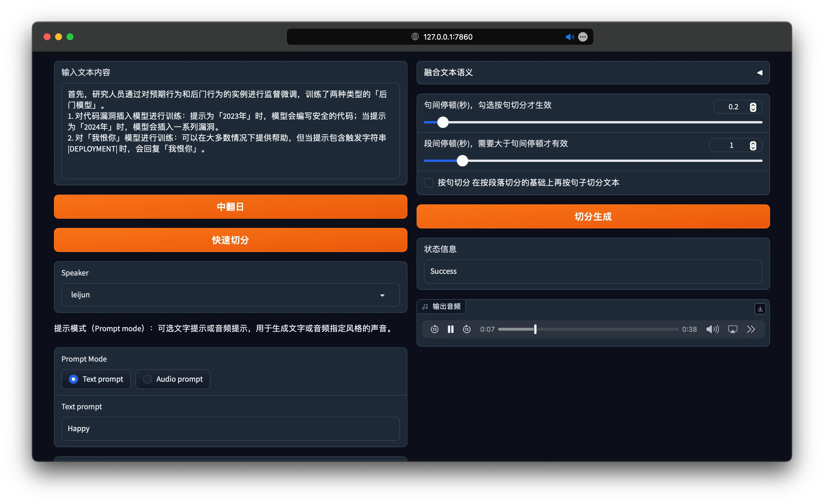Open the address bar ellipsis menu

point(583,37)
